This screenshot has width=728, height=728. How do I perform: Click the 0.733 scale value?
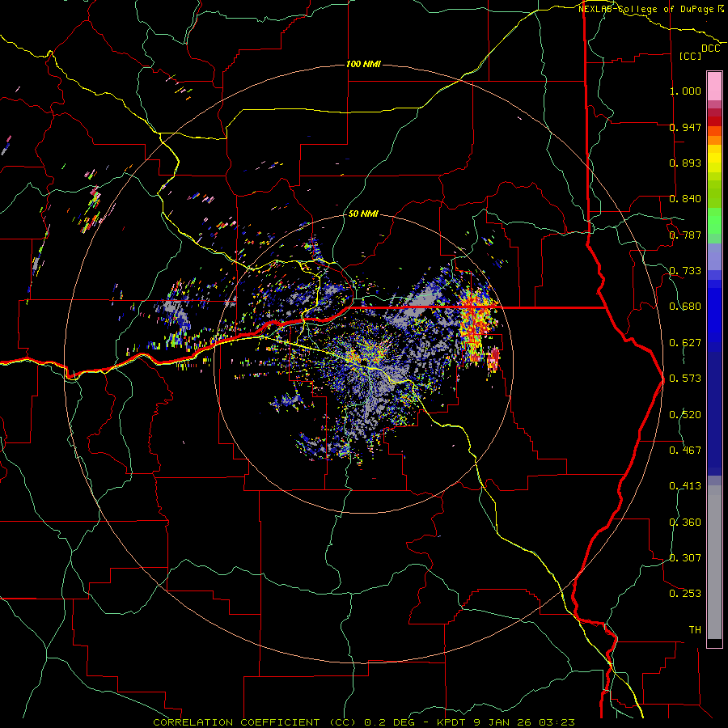click(685, 271)
